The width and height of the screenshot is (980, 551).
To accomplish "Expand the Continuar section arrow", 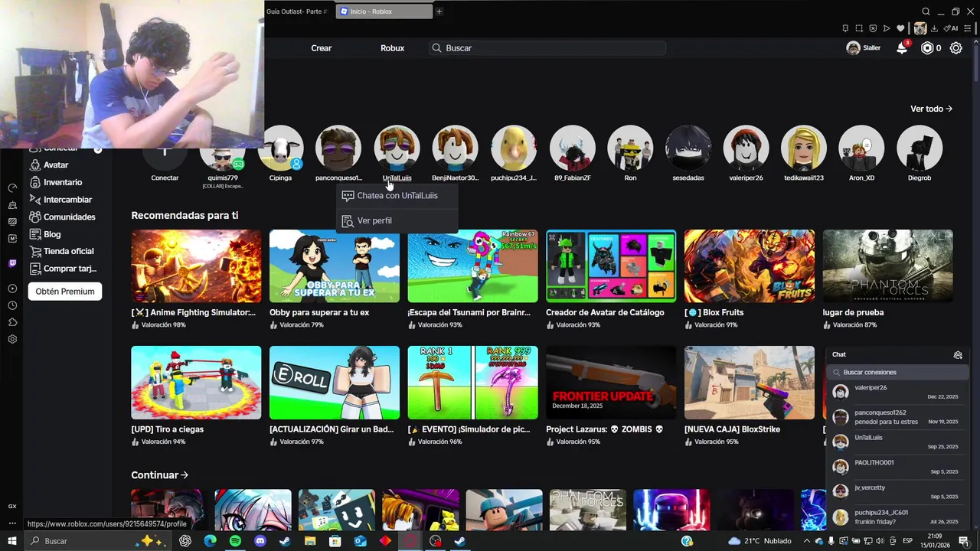I will click(185, 475).
